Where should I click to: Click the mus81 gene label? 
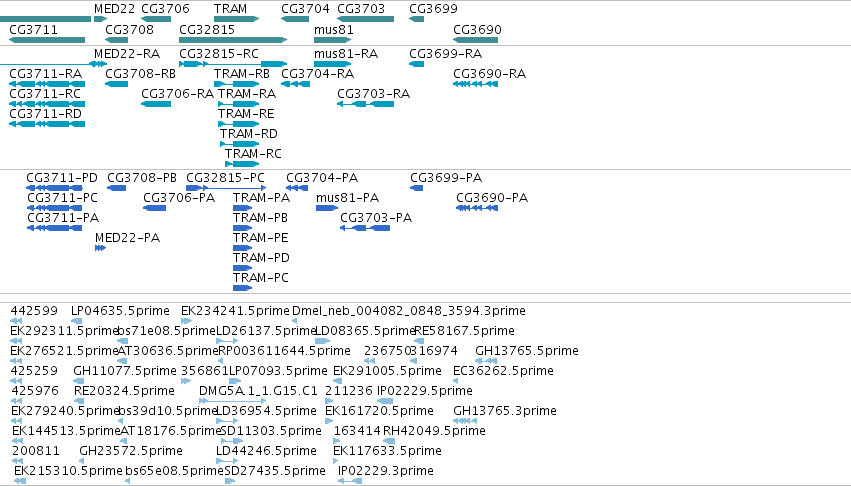(x=333, y=29)
